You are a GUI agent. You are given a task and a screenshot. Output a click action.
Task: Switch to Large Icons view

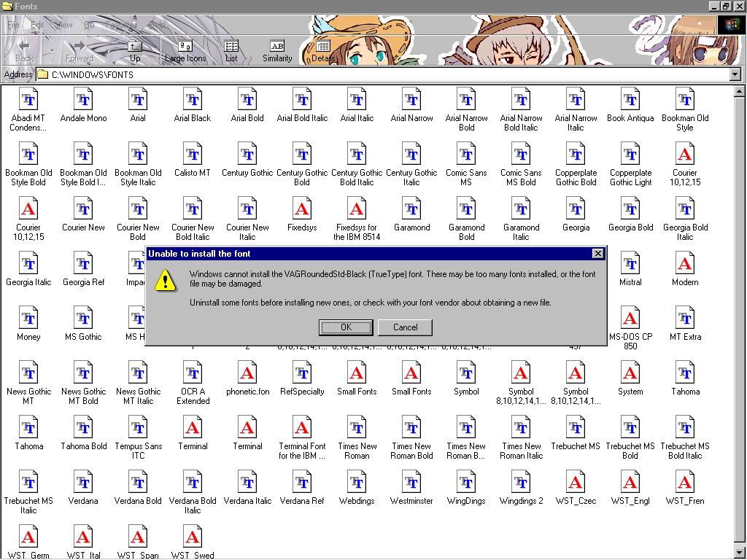[185, 50]
